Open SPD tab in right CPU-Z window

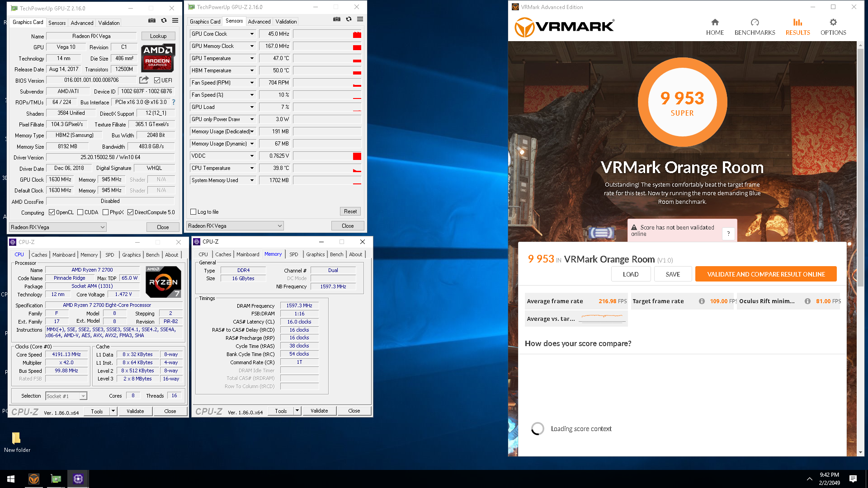[x=294, y=254]
